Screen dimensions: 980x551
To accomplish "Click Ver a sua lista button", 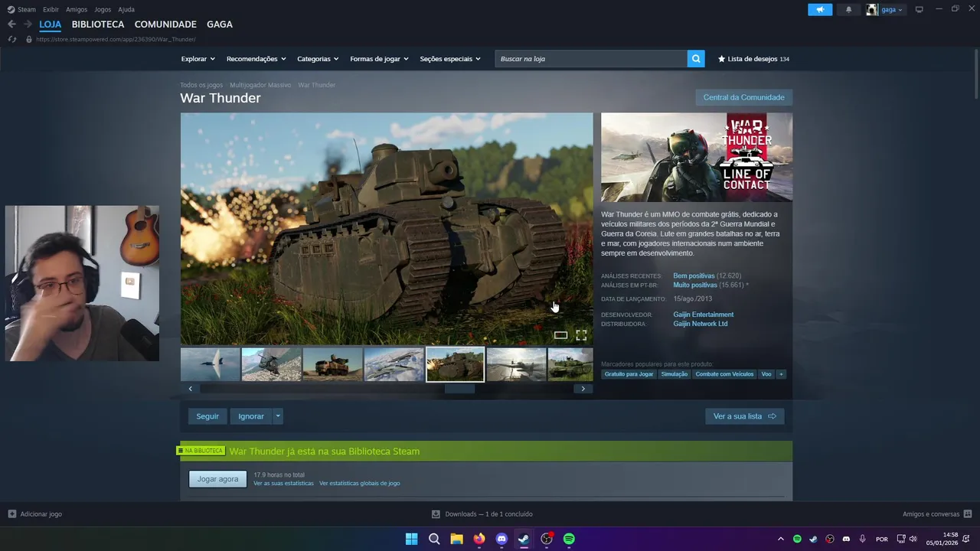I will coord(744,416).
